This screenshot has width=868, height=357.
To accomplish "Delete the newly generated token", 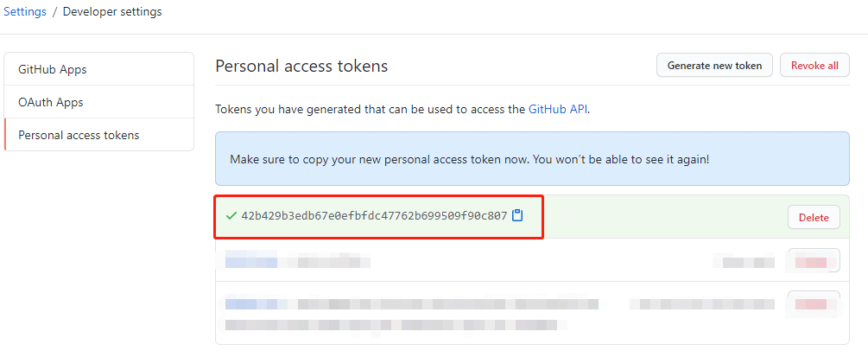I will [x=814, y=218].
